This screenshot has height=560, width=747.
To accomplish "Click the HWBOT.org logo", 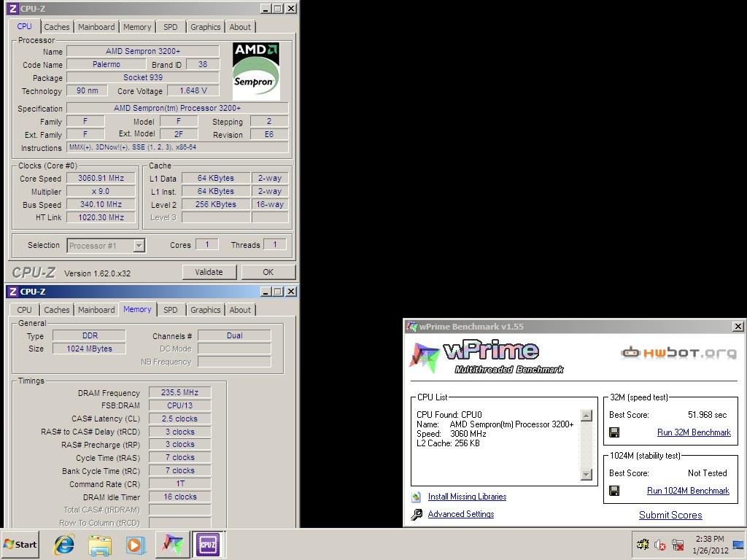I will point(678,353).
